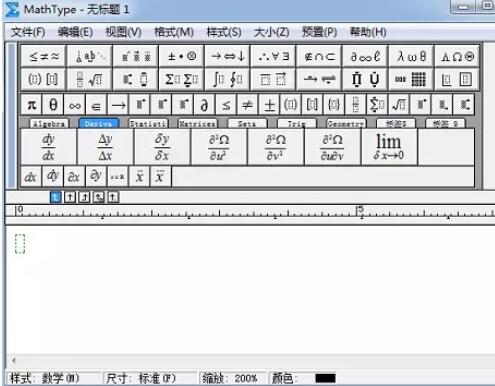Open the spaces and ellipses palette
Image resolution: width=495 pixels, height=386 pixels.
coord(89,56)
